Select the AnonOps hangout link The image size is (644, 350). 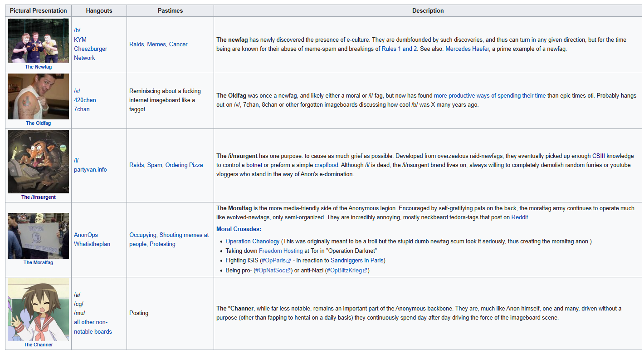[86, 235]
